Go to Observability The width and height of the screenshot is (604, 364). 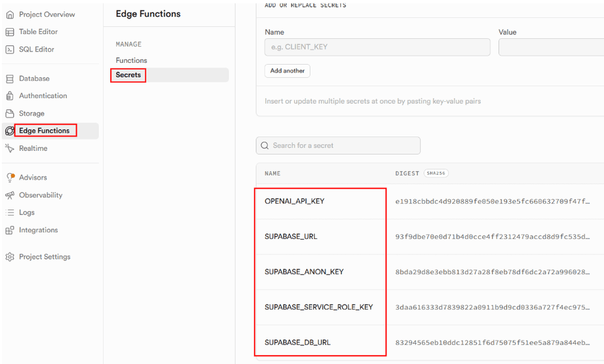click(x=41, y=195)
